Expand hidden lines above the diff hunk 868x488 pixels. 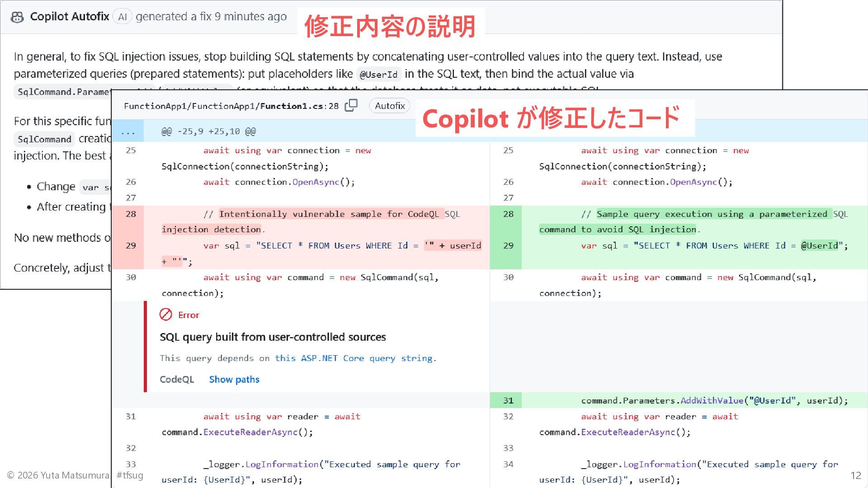coord(128,131)
